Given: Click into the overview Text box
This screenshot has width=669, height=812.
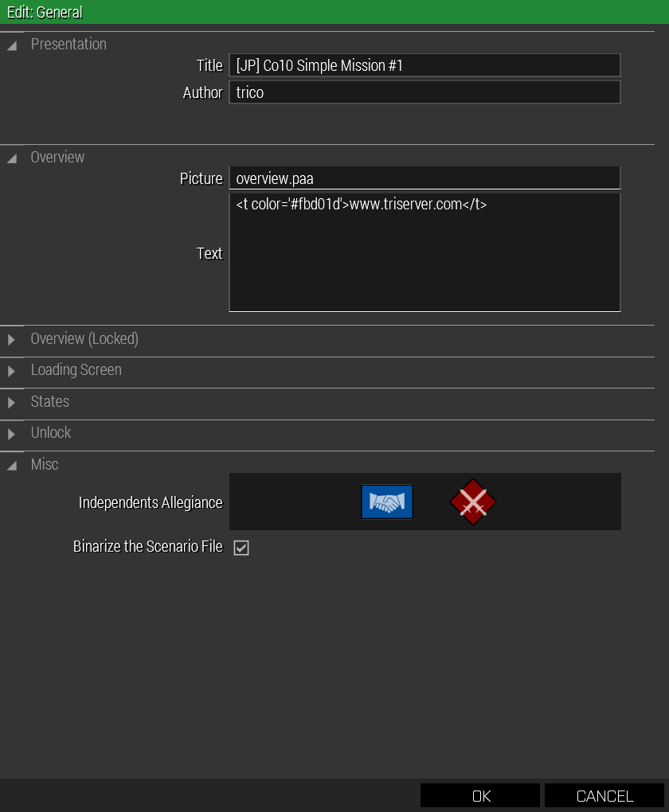Looking at the screenshot, I should (x=424, y=252).
